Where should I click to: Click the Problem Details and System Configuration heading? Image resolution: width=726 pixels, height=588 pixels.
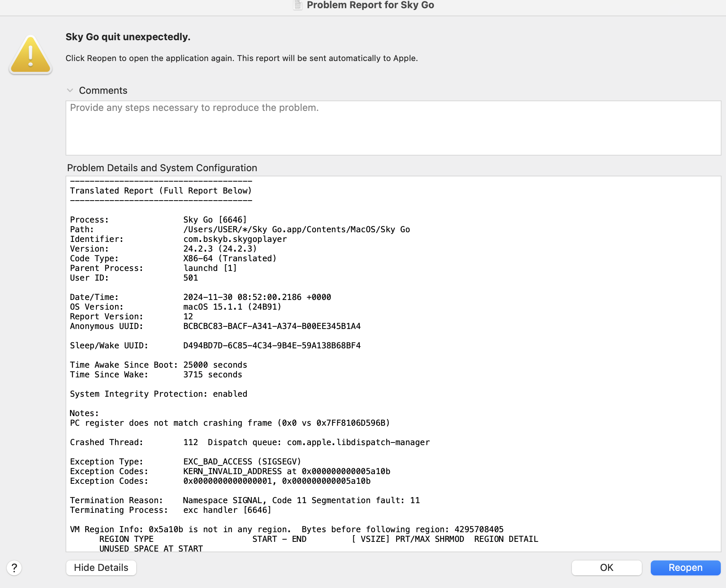click(162, 168)
